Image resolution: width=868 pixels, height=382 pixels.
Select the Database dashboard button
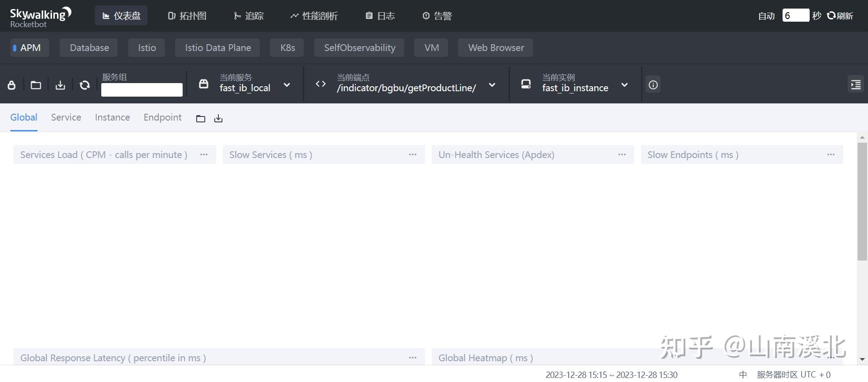(x=89, y=48)
